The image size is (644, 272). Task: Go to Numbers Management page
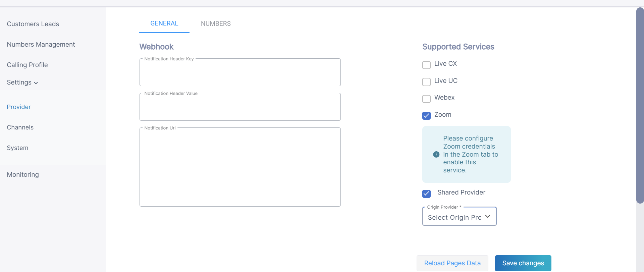[x=41, y=45]
